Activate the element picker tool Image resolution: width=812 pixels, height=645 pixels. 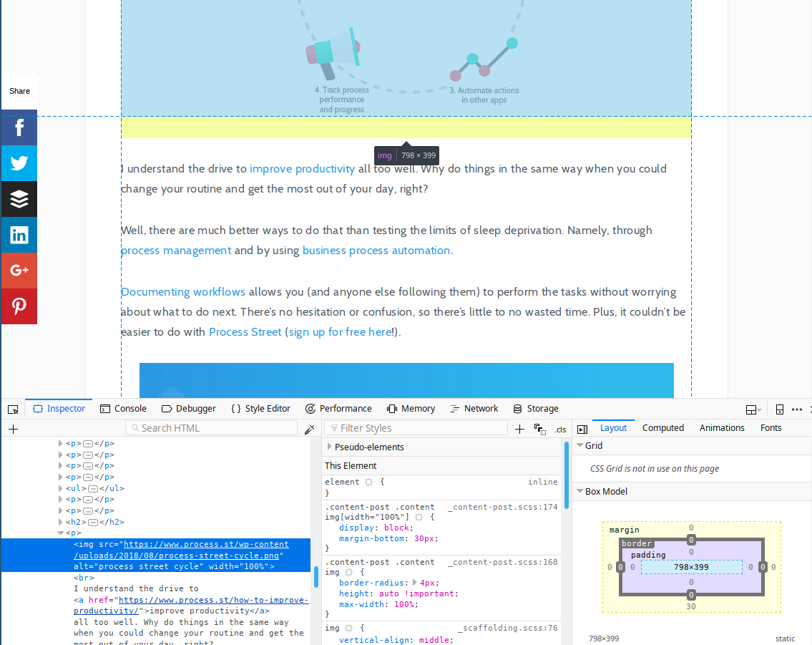14,409
